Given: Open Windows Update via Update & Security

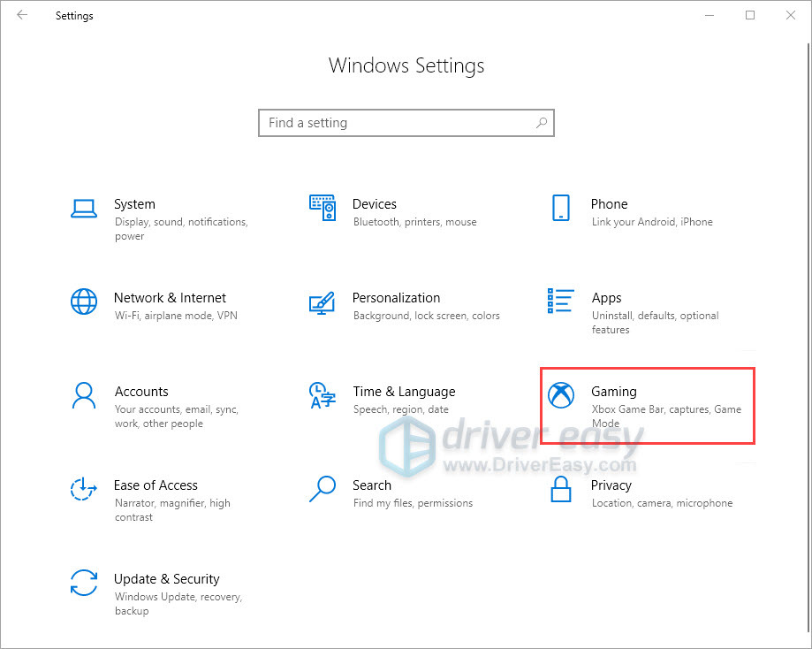Looking at the screenshot, I should [x=166, y=578].
